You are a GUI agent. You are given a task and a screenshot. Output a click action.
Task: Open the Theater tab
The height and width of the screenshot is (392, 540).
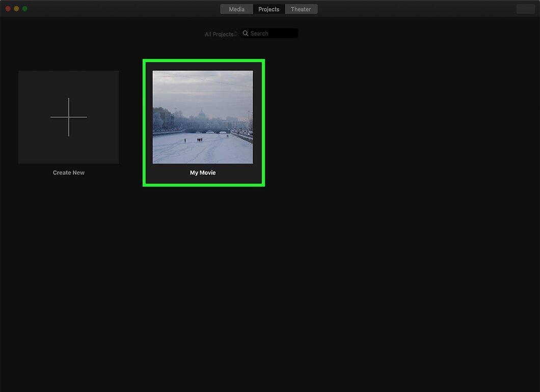pyautogui.click(x=301, y=9)
